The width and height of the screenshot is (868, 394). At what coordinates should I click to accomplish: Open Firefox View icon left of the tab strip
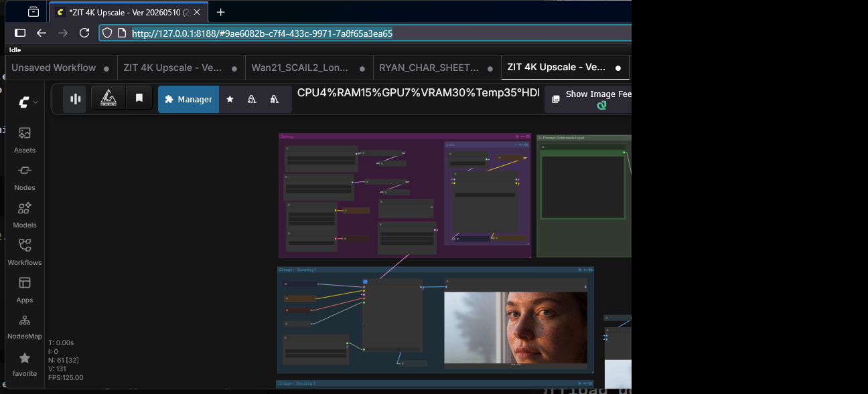click(x=33, y=11)
